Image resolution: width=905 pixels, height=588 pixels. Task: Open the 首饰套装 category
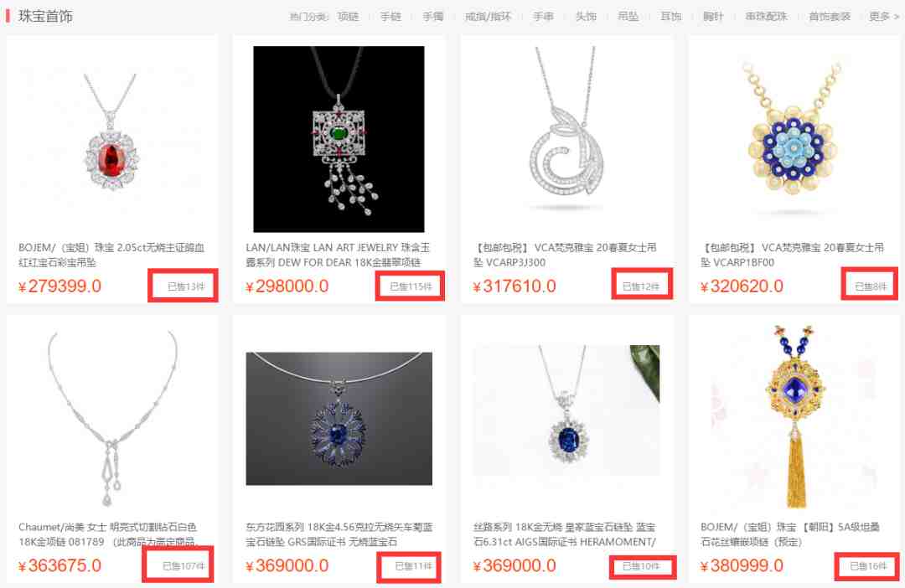click(x=830, y=16)
